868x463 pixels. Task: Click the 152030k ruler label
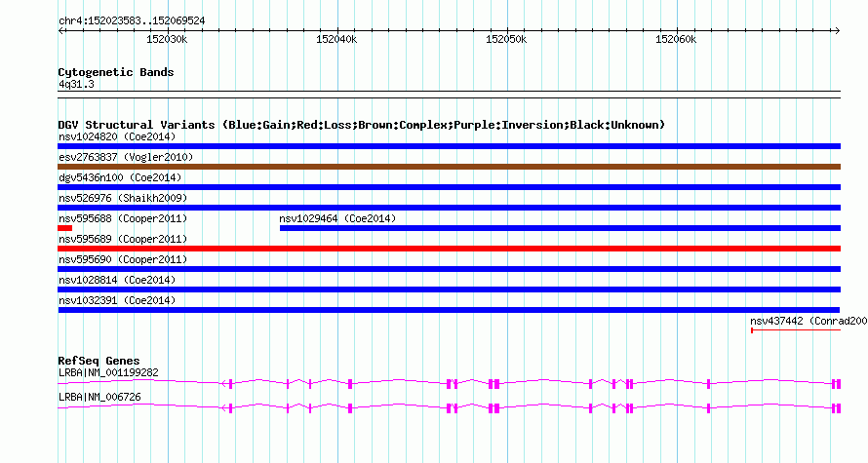coord(167,40)
